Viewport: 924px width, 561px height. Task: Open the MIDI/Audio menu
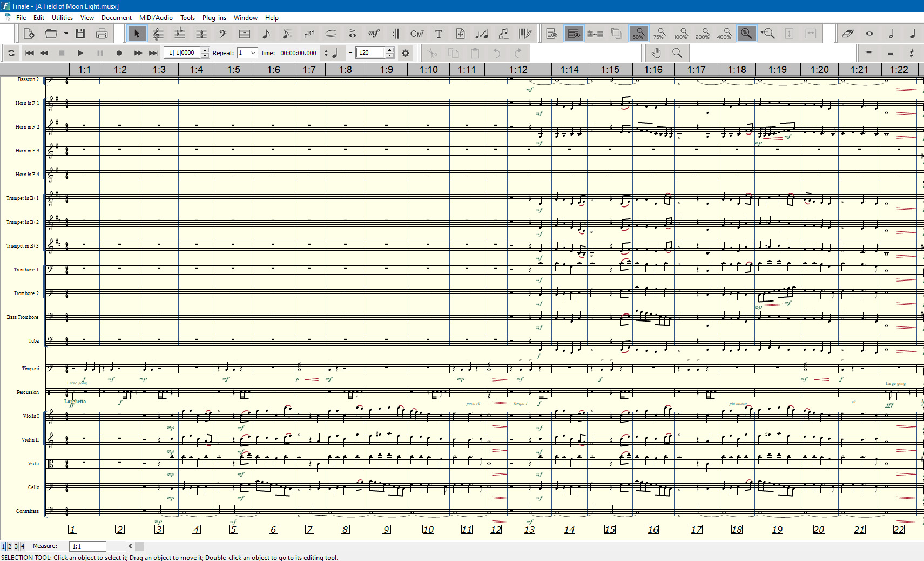pyautogui.click(x=156, y=18)
